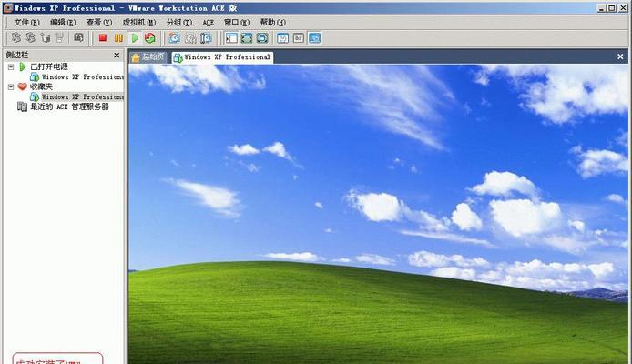
Task: Click the grayed icon just left of Power Off
Action: [x=78, y=38]
